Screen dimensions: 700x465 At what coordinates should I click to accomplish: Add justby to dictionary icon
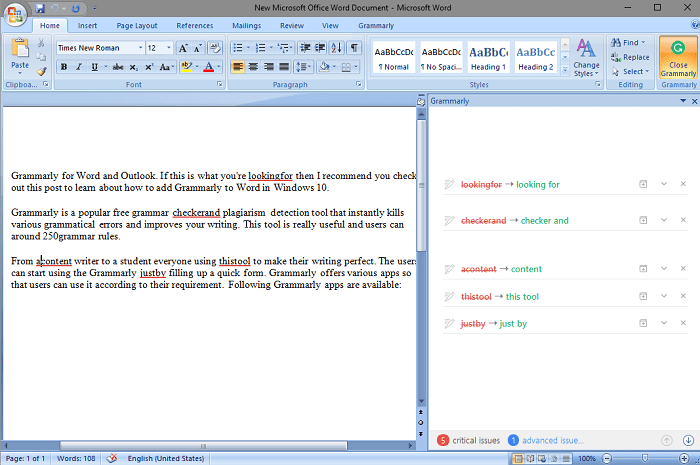(643, 323)
